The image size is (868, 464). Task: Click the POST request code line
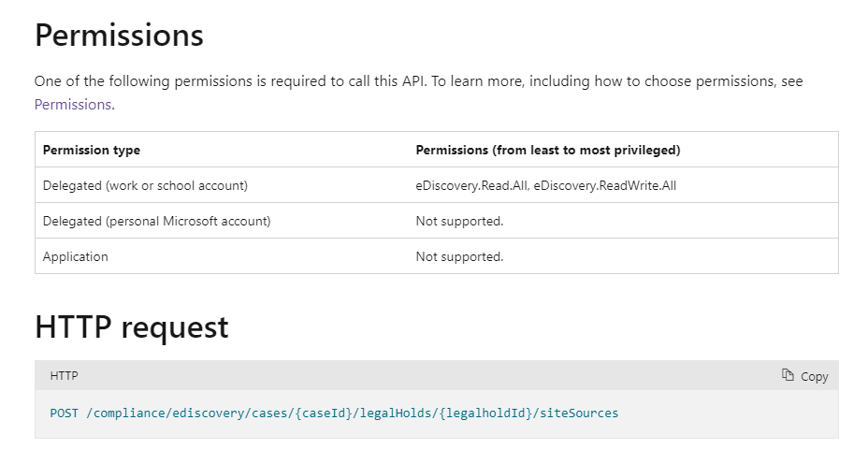click(x=334, y=413)
